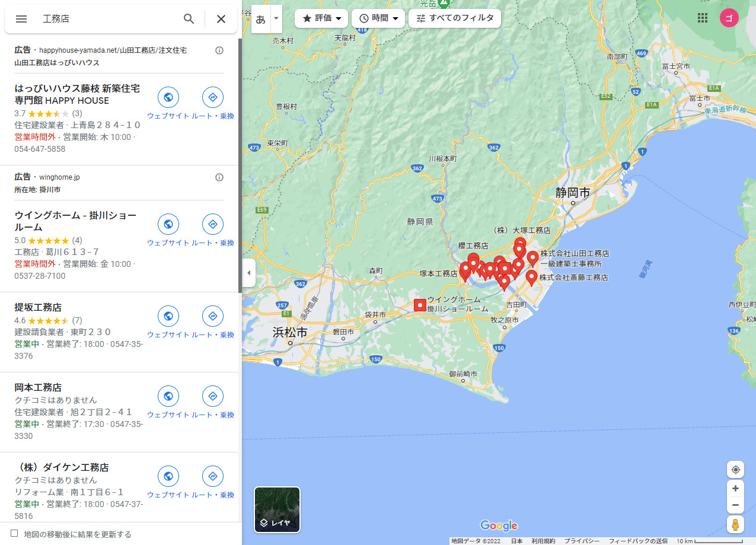Get directions to ダイケン工務店
Viewport: 756px width, 545px height.
[x=213, y=476]
